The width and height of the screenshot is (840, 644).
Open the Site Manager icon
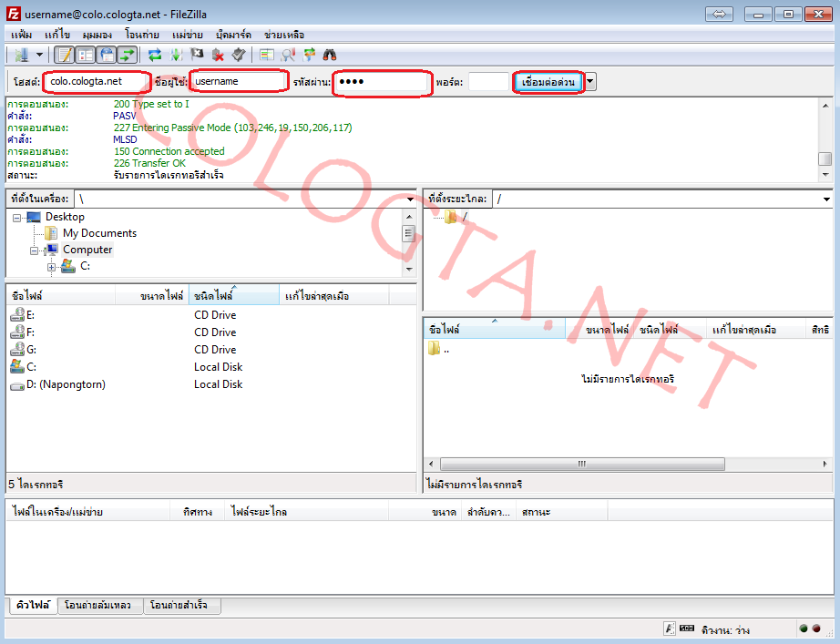[21, 55]
